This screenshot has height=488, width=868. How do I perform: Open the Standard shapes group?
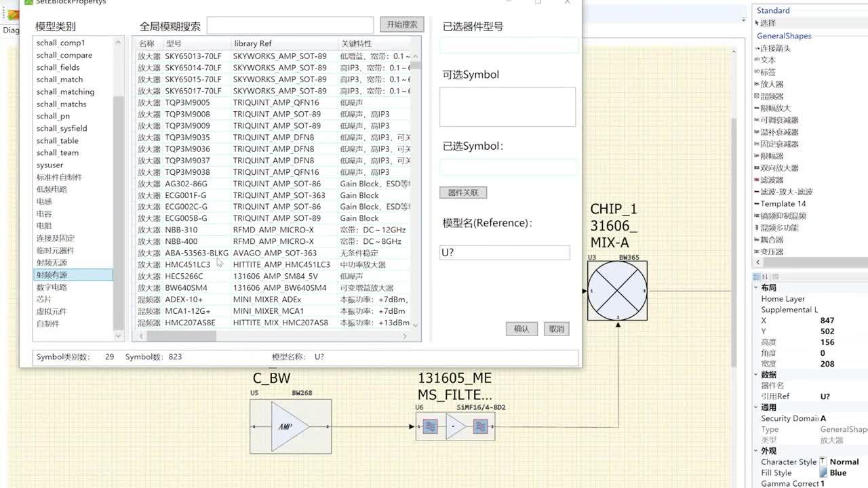773,10
